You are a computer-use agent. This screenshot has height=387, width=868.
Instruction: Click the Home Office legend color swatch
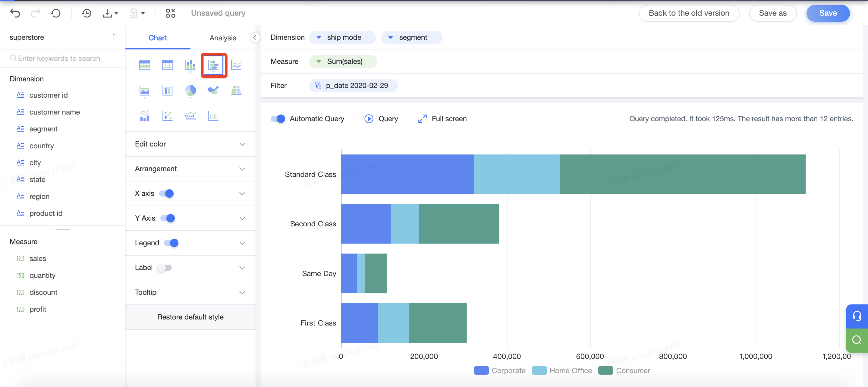(539, 370)
